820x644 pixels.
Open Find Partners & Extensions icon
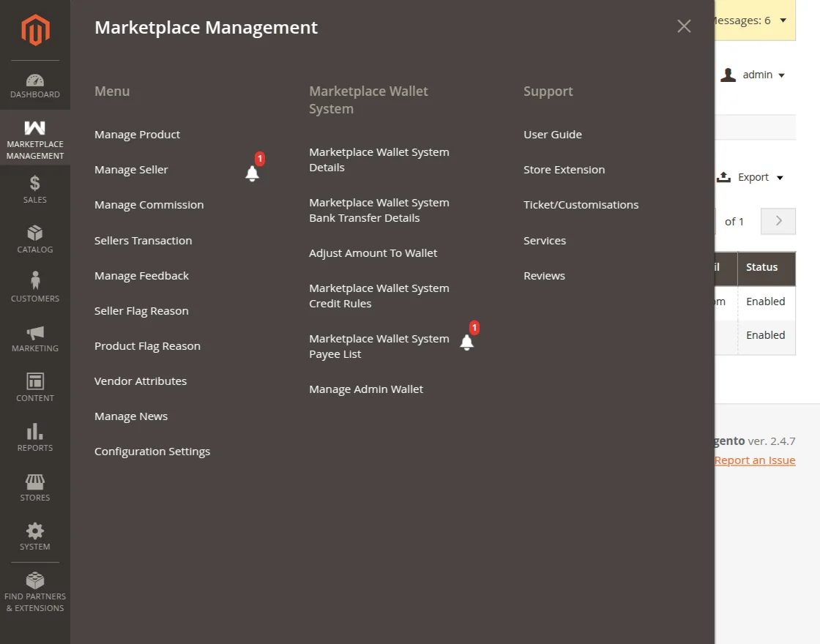pyautogui.click(x=35, y=580)
